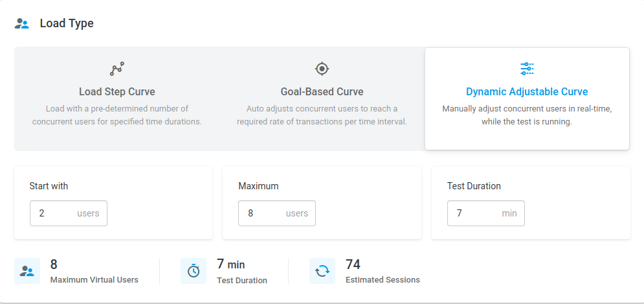Click the 8 Maximum Virtual Users value
The height and width of the screenshot is (304, 644).
(54, 264)
